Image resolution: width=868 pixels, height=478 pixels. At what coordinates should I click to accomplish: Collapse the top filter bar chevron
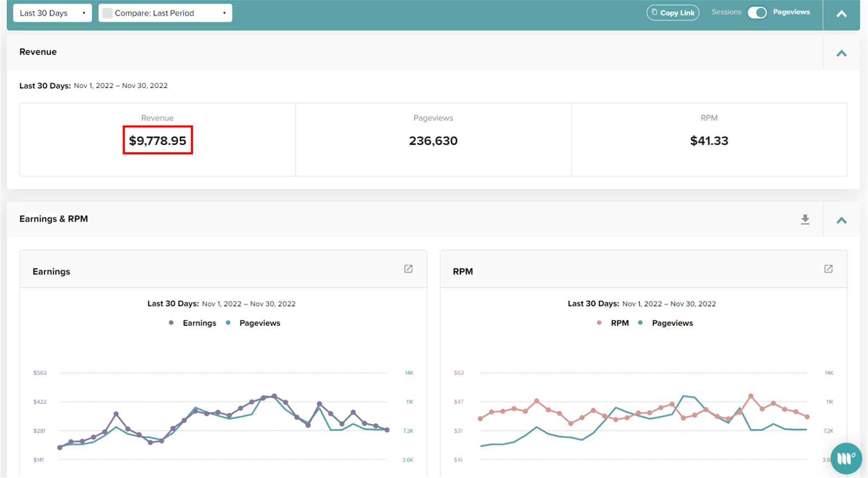pos(841,14)
